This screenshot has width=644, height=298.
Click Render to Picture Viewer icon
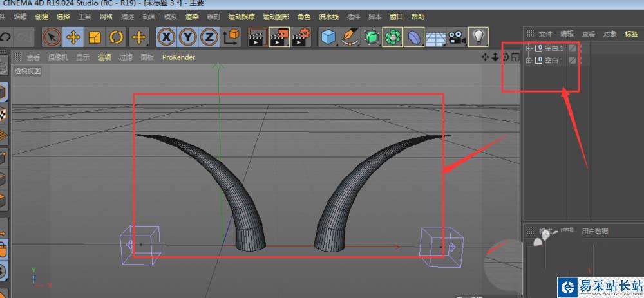pyautogui.click(x=279, y=38)
